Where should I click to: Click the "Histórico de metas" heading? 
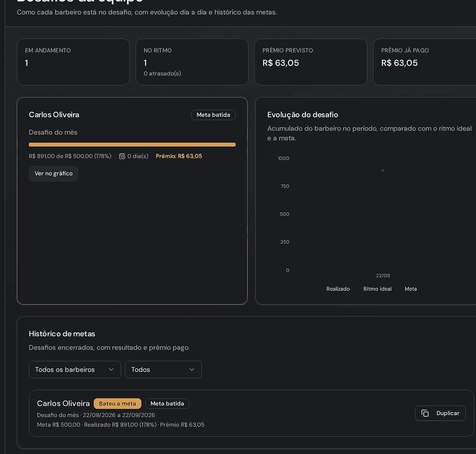coord(62,334)
